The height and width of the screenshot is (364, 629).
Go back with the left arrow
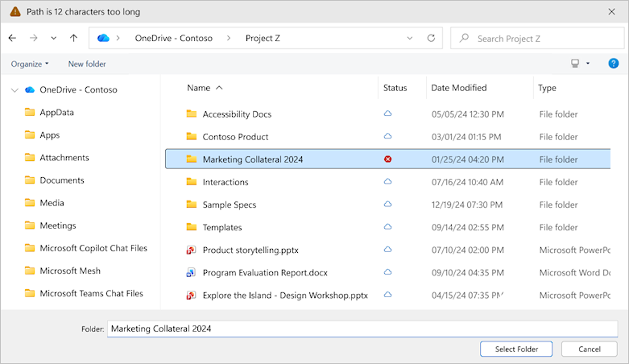click(12, 38)
